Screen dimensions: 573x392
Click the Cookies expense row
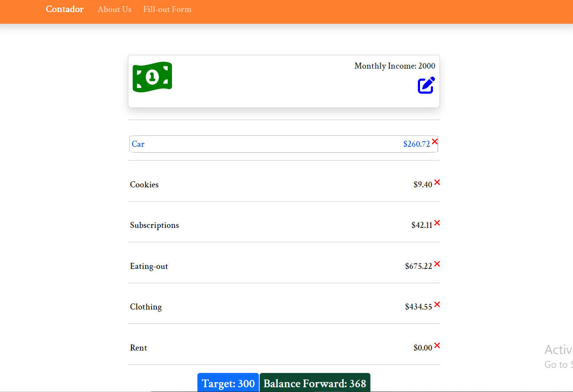[144, 184]
